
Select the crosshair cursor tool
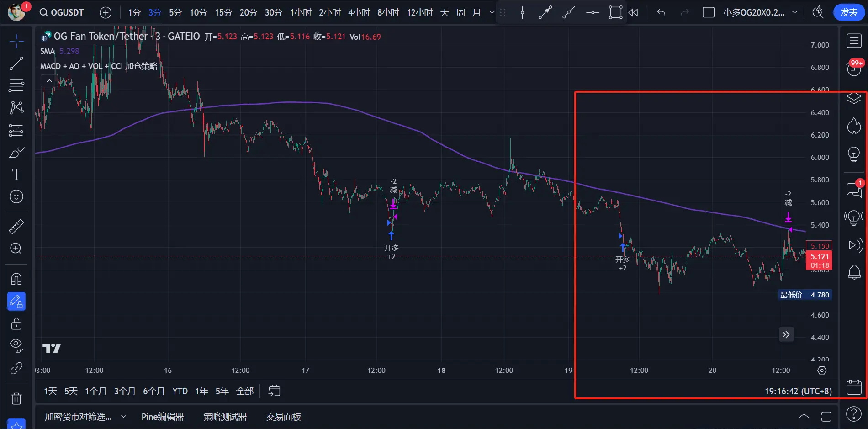(x=16, y=42)
